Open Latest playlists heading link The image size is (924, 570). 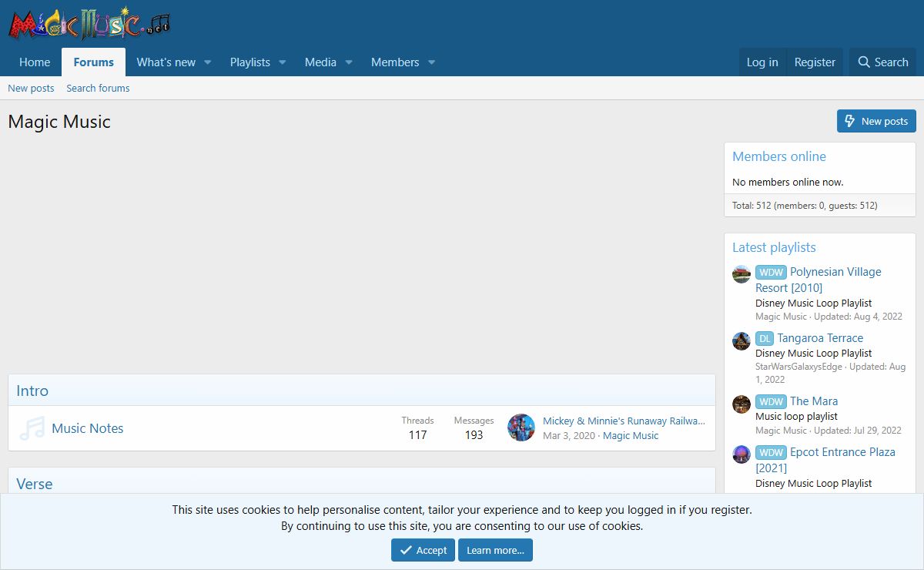point(774,247)
